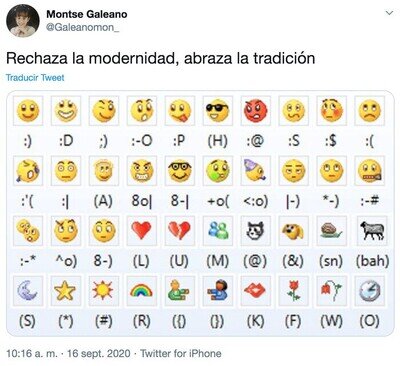Pick the clock (O) emoticon
Screen dimensions: 400x366
click(x=370, y=291)
